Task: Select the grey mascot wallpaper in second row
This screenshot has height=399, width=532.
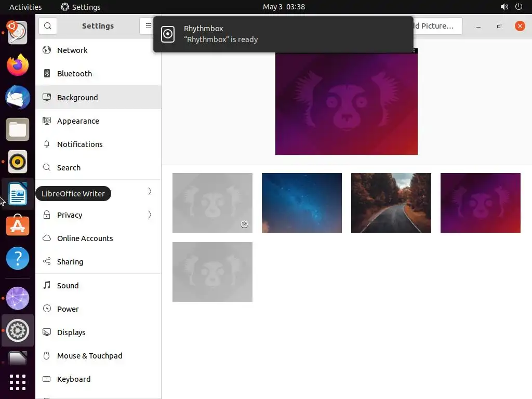Action: click(212, 272)
